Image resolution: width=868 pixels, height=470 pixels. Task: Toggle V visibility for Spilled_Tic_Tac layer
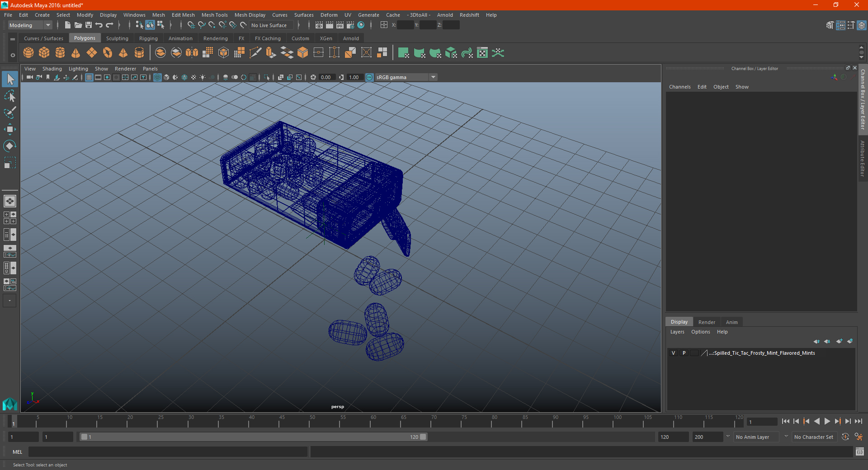click(x=674, y=353)
